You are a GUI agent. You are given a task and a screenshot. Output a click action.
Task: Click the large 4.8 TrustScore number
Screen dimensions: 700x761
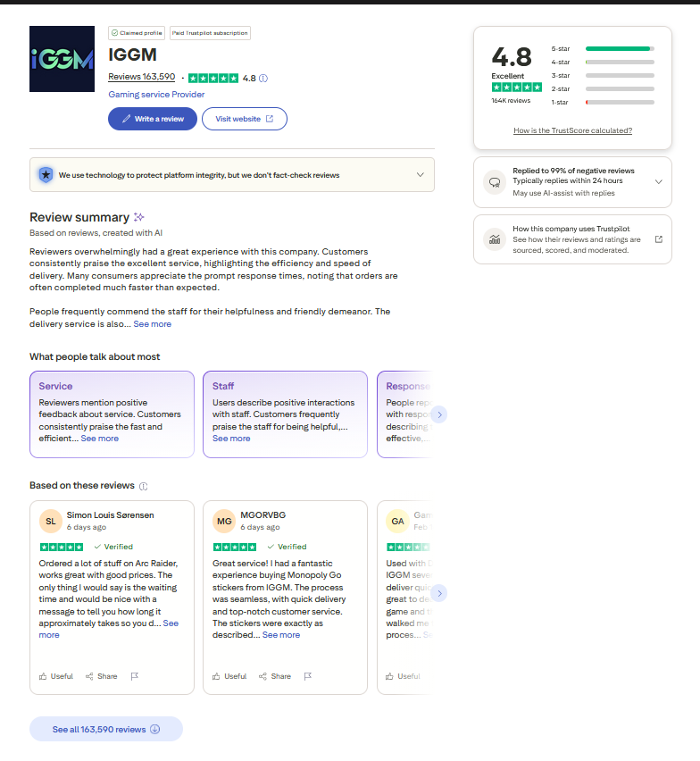pos(512,57)
